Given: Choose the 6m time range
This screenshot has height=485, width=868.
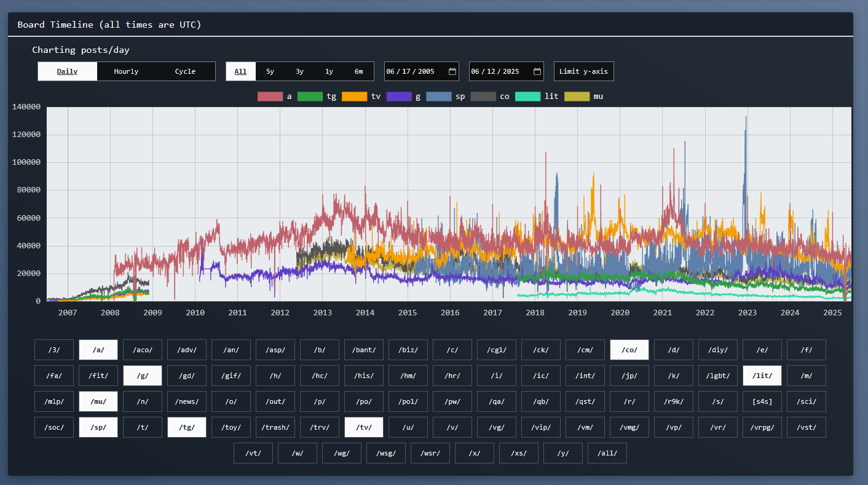Looking at the screenshot, I should coord(358,71).
